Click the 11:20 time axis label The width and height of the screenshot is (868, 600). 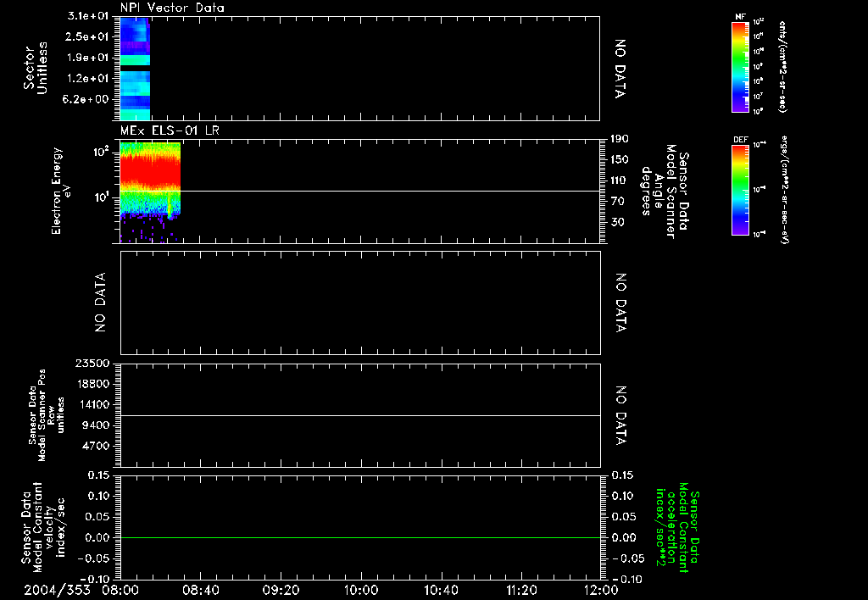(521, 590)
